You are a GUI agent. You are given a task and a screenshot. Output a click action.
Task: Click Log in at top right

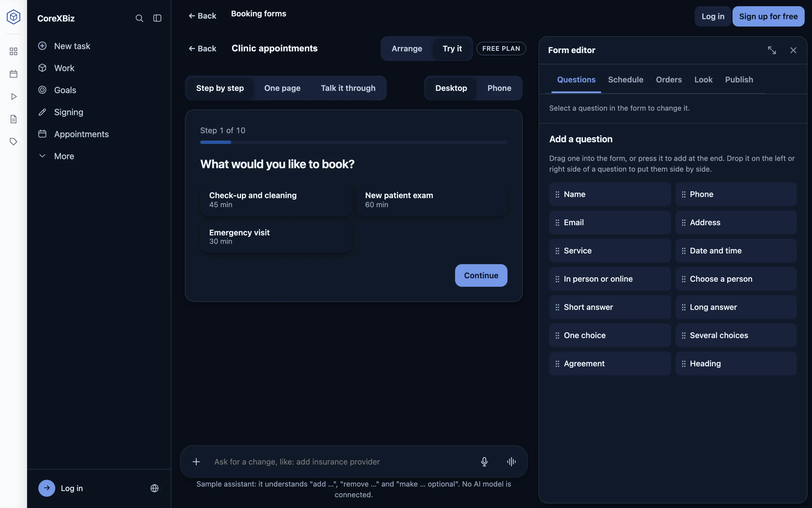click(713, 16)
